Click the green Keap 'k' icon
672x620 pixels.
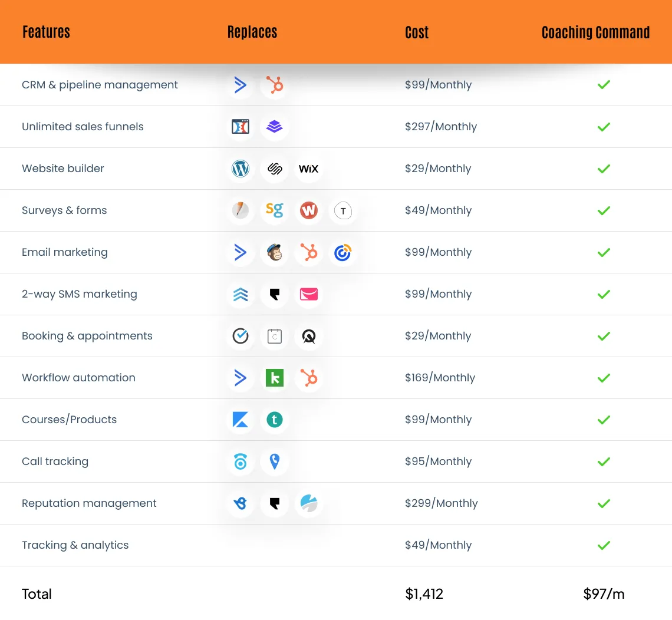point(275,378)
